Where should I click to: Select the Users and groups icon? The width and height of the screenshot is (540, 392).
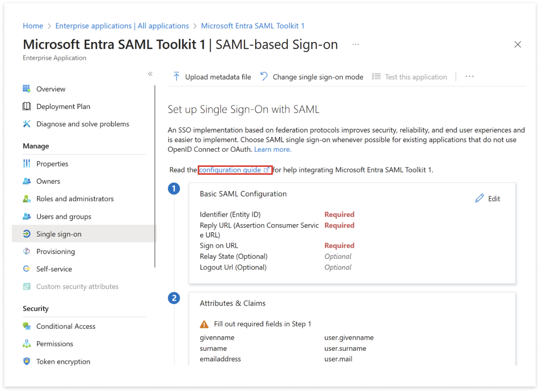click(27, 216)
